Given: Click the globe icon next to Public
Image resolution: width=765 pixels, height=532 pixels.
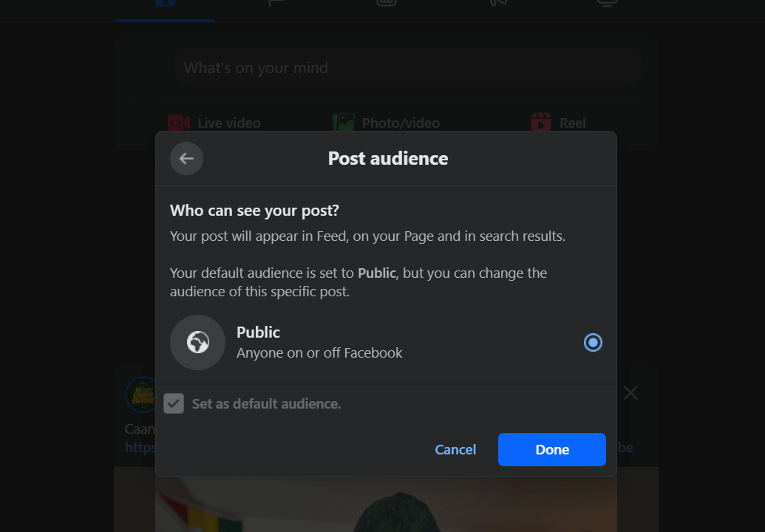Looking at the screenshot, I should [x=197, y=342].
